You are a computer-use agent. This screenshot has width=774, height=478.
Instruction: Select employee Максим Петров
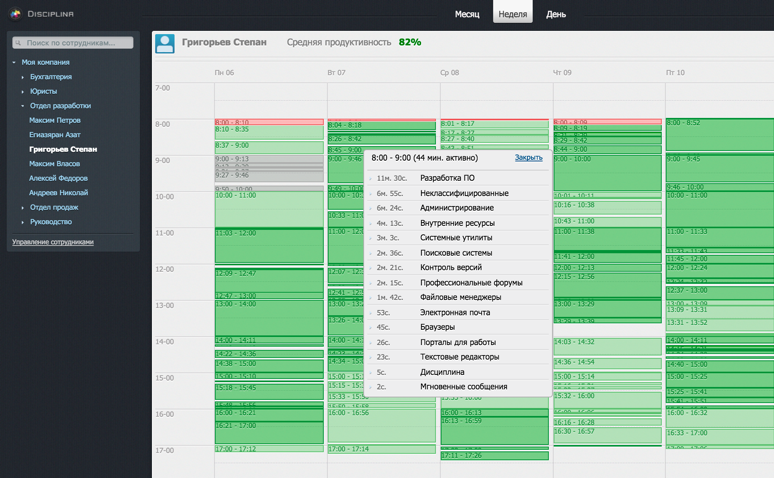coord(55,120)
